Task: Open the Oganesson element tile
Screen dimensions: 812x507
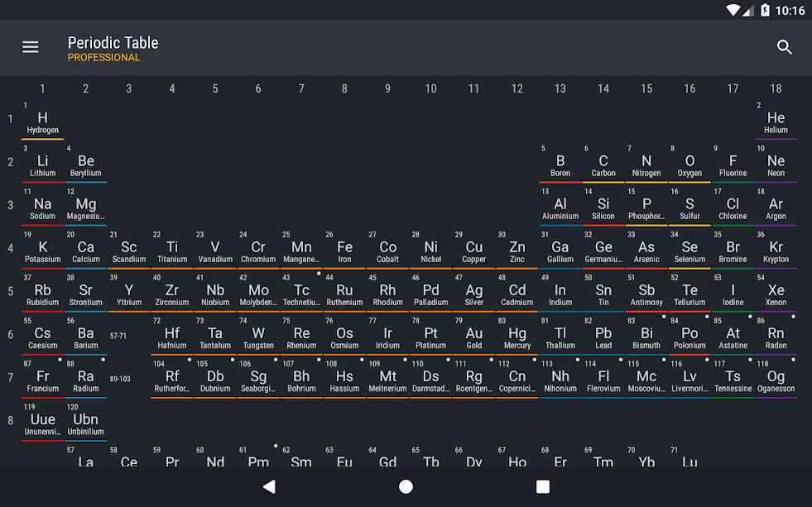Action: 776,380
